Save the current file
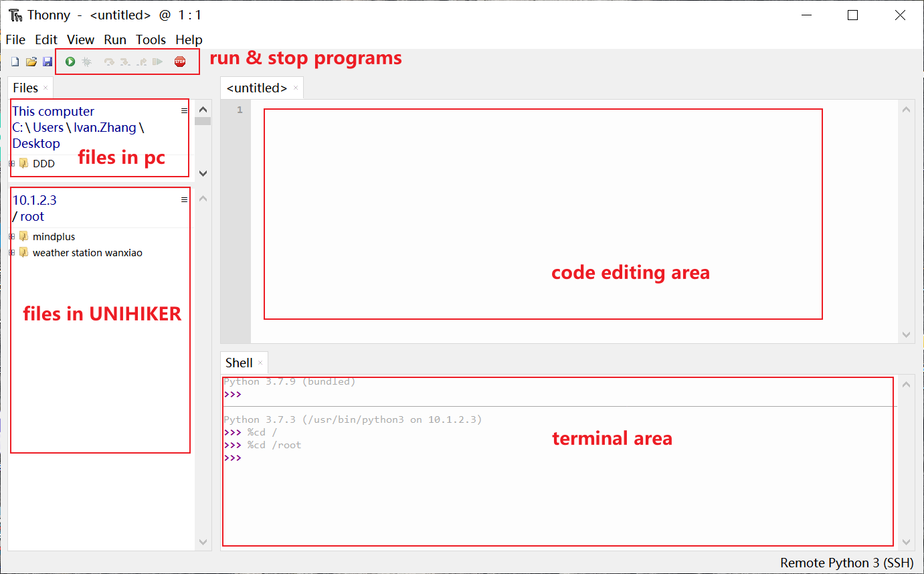 47,61
